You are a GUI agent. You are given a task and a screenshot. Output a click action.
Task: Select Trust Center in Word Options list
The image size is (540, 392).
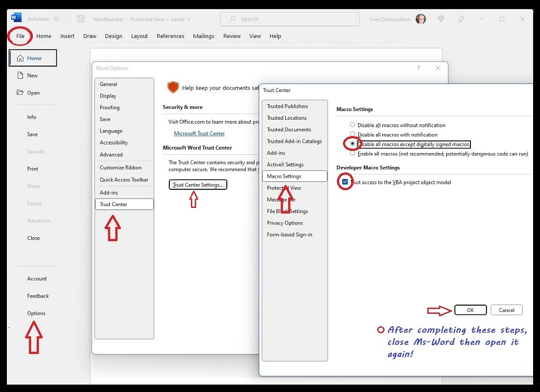[x=124, y=204]
